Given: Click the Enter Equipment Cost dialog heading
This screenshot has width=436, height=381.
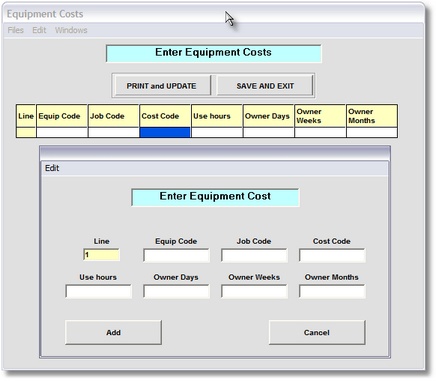Looking at the screenshot, I should tap(215, 197).
